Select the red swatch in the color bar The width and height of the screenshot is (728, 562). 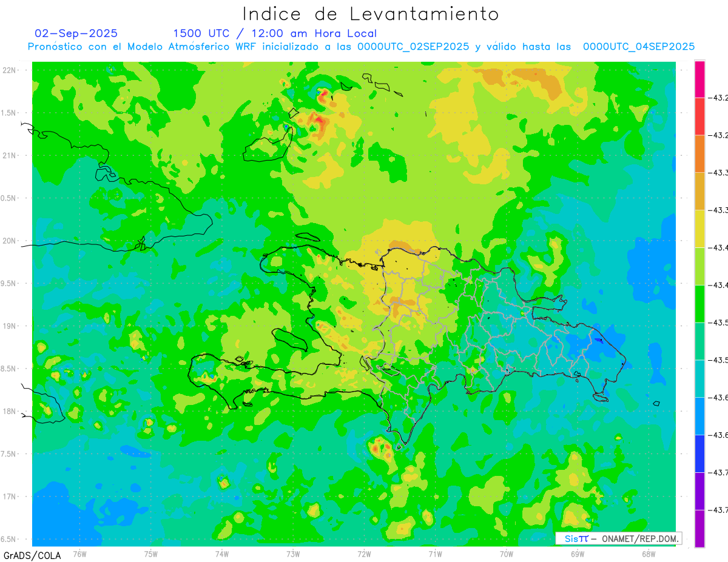click(699, 116)
